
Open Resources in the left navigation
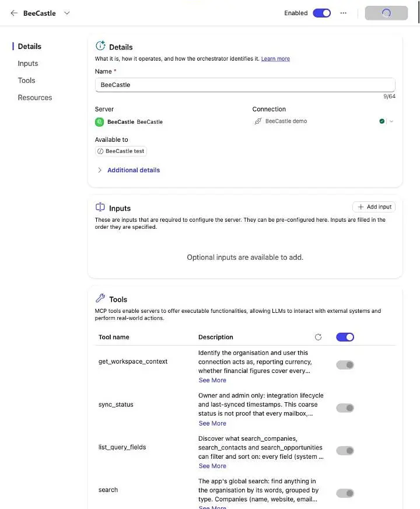pos(35,97)
